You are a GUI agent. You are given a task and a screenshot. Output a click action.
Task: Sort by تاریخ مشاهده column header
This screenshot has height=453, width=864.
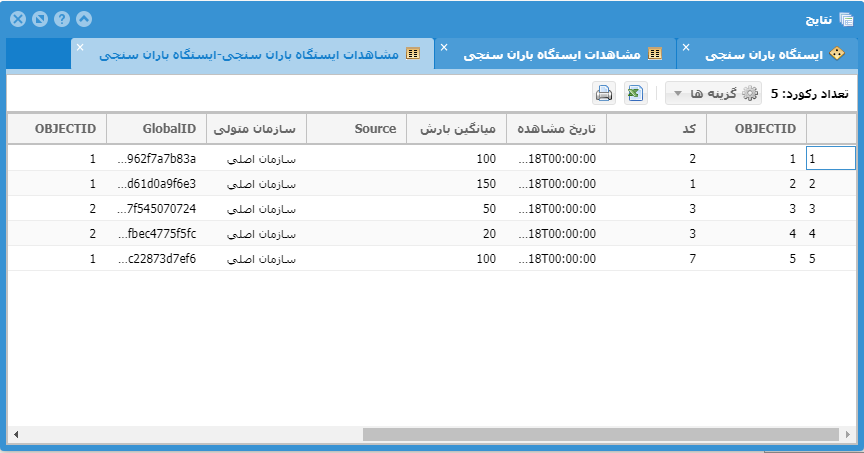click(x=557, y=128)
